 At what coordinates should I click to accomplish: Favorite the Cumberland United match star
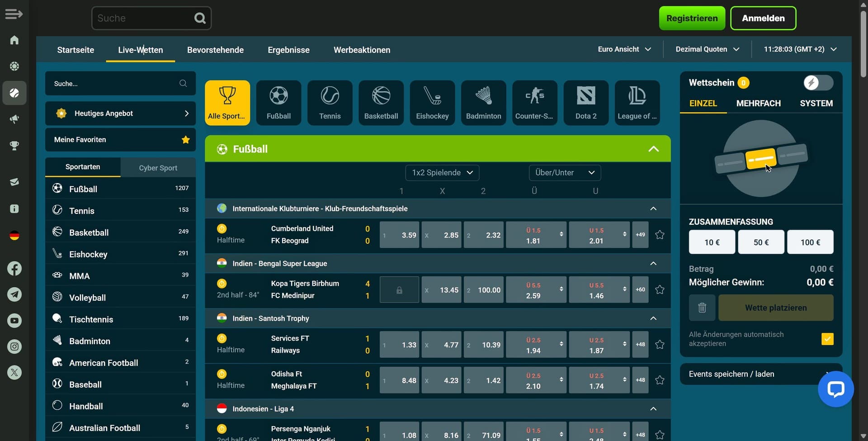click(660, 235)
